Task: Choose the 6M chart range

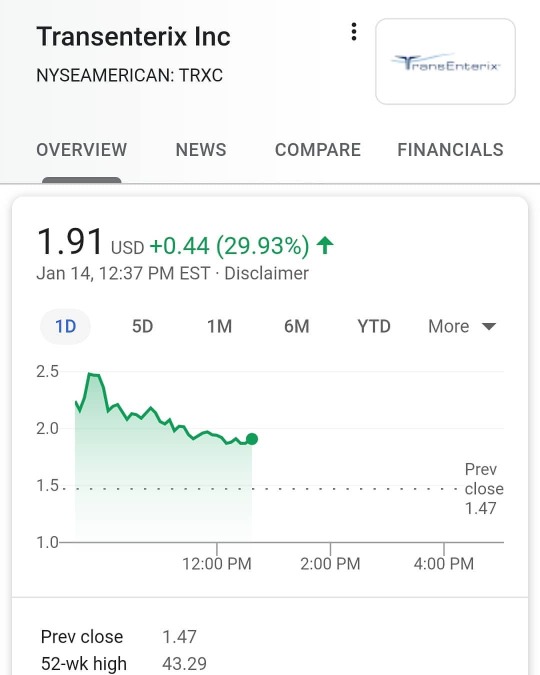Action: coord(297,326)
